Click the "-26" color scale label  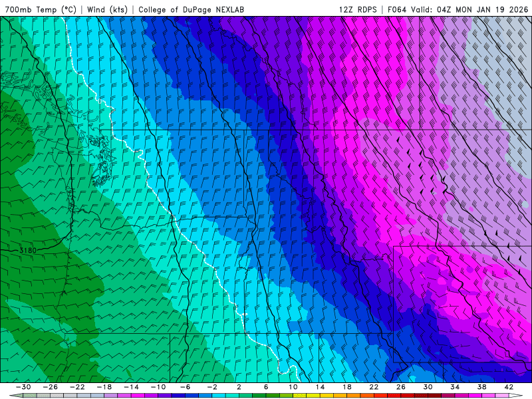(51, 387)
